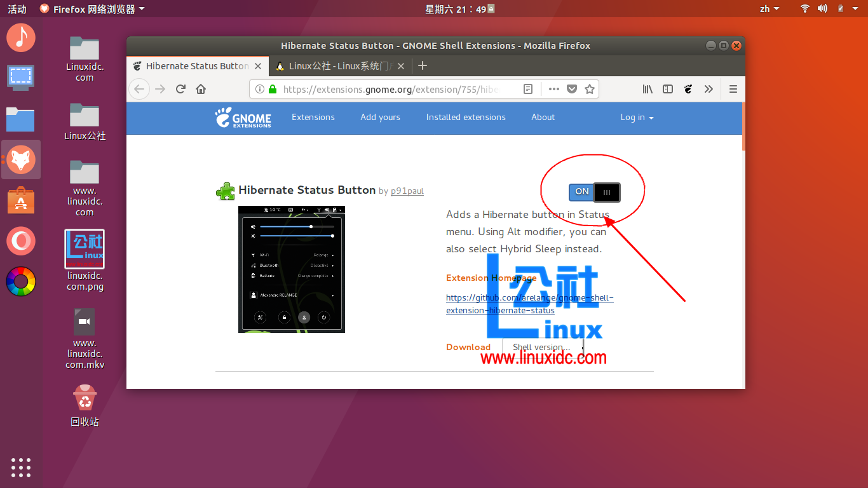Open the zh input source menu
868x488 pixels.
[769, 9]
